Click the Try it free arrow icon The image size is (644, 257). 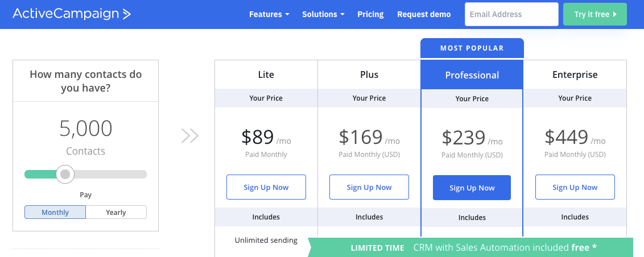(x=615, y=14)
